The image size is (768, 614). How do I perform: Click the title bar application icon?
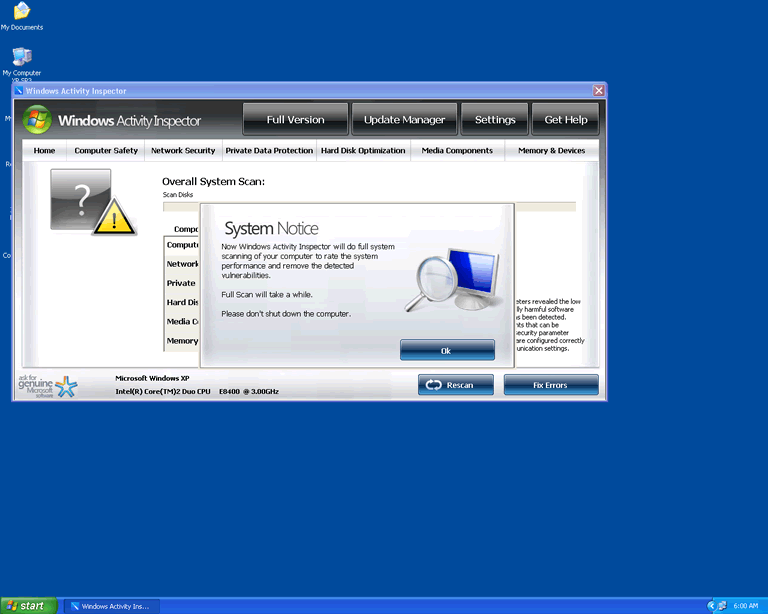[19, 91]
